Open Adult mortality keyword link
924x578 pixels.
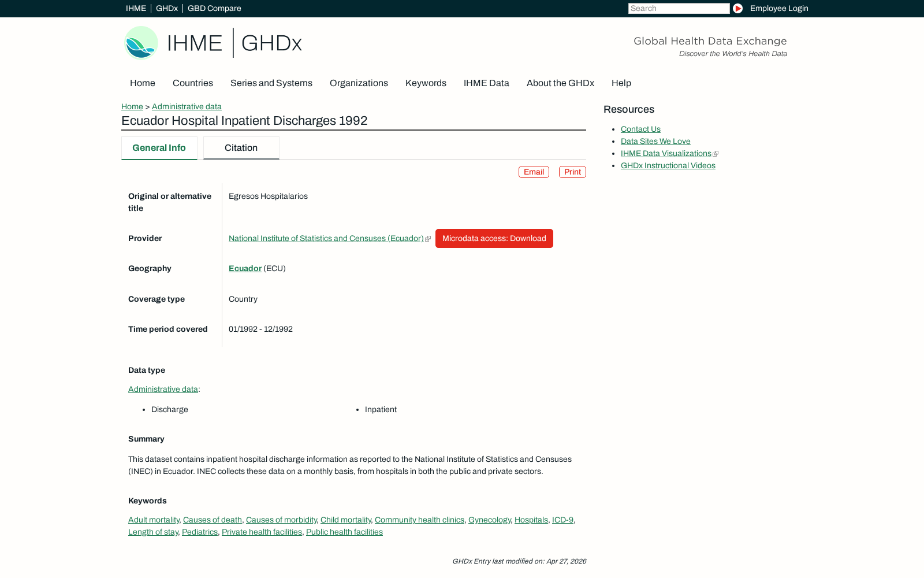click(154, 520)
